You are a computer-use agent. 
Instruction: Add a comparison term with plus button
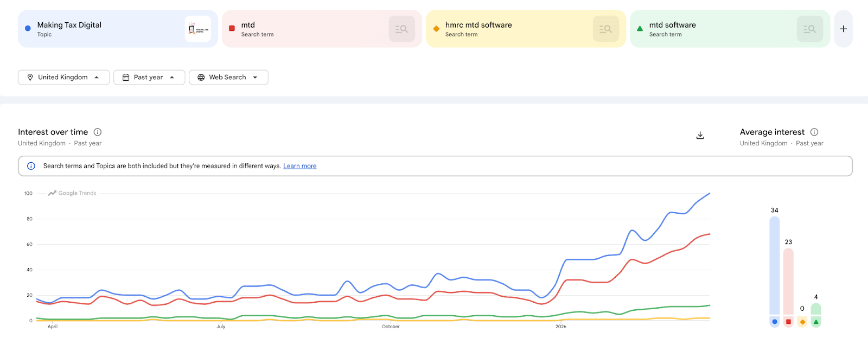pos(844,29)
